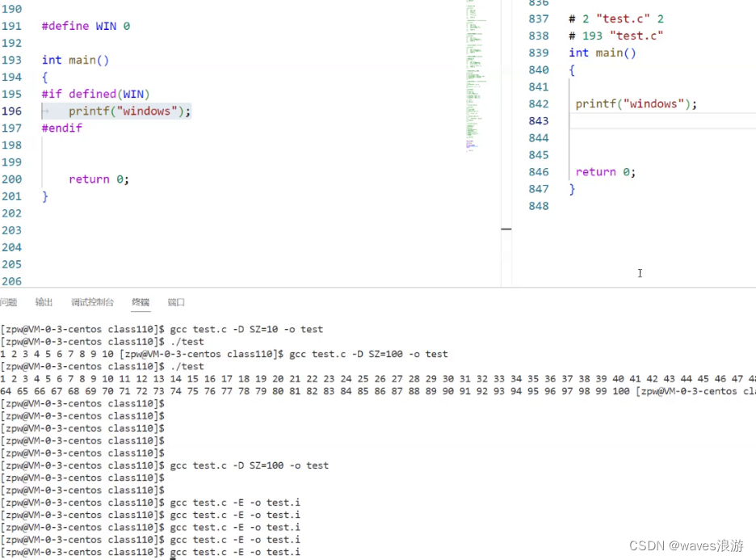Click the closing brace on line 201
756x560 pixels.
coord(45,196)
